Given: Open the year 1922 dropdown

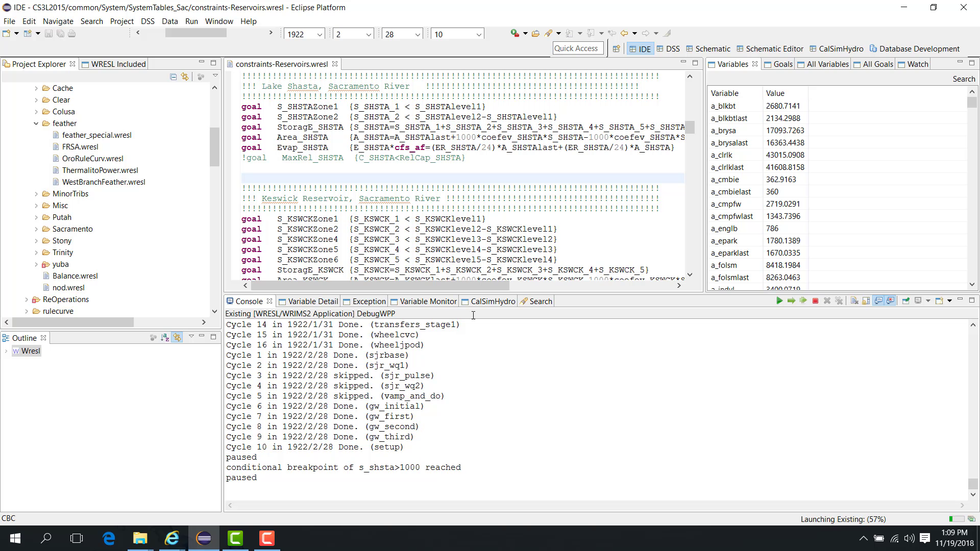Looking at the screenshot, I should [x=320, y=35].
